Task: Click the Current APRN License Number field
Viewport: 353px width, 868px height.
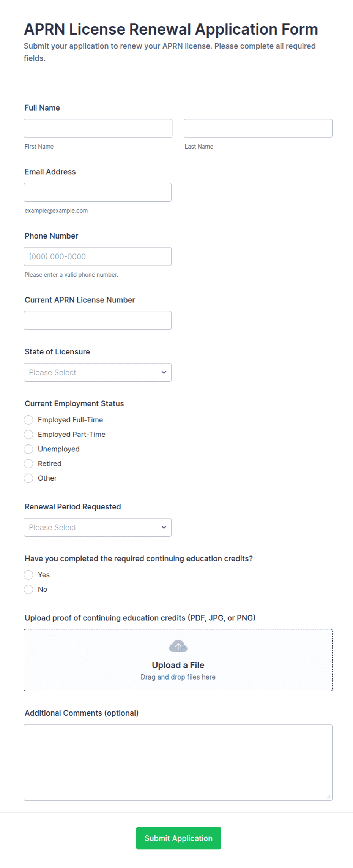Action: [98, 321]
